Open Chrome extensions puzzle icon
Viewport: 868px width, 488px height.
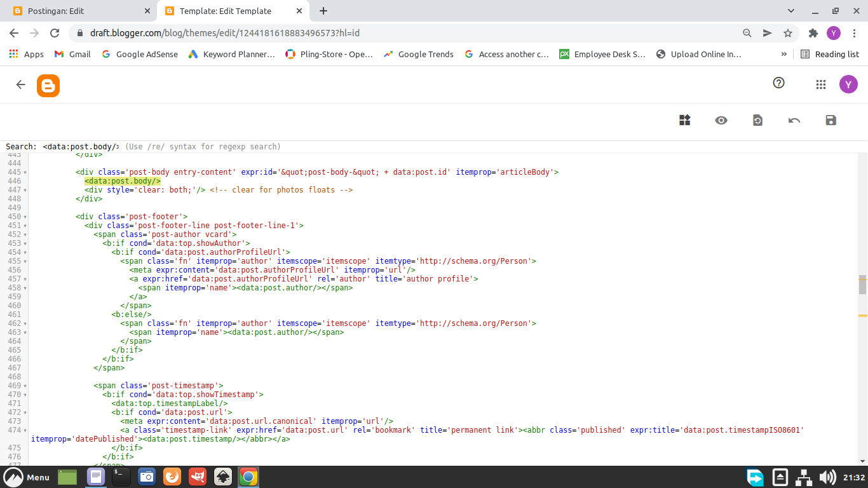[813, 33]
